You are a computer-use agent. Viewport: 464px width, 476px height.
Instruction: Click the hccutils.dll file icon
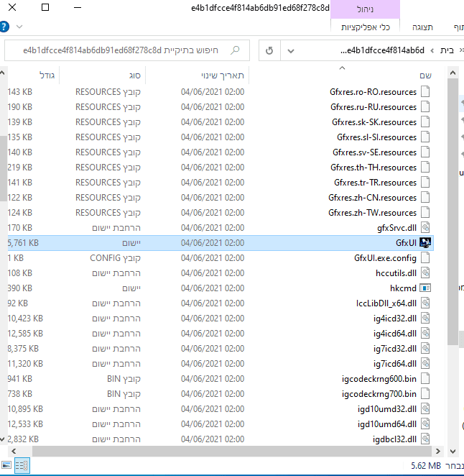(x=425, y=273)
